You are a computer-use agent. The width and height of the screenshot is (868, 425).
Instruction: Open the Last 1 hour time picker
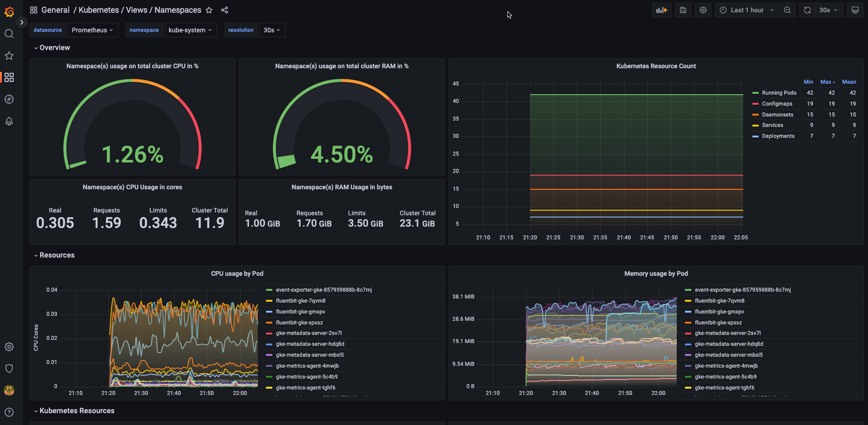[x=747, y=10]
